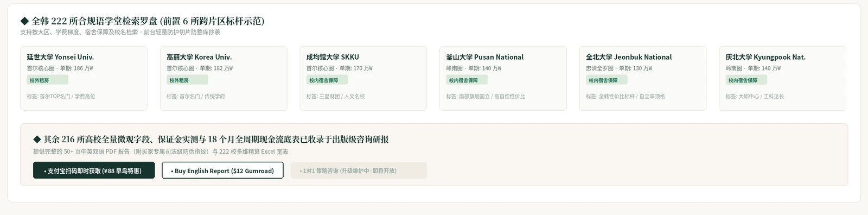Viewport: 868px width, 215px height.
Task: Click 校外租房 badge on Korea Univ. card
Action: pos(187,80)
